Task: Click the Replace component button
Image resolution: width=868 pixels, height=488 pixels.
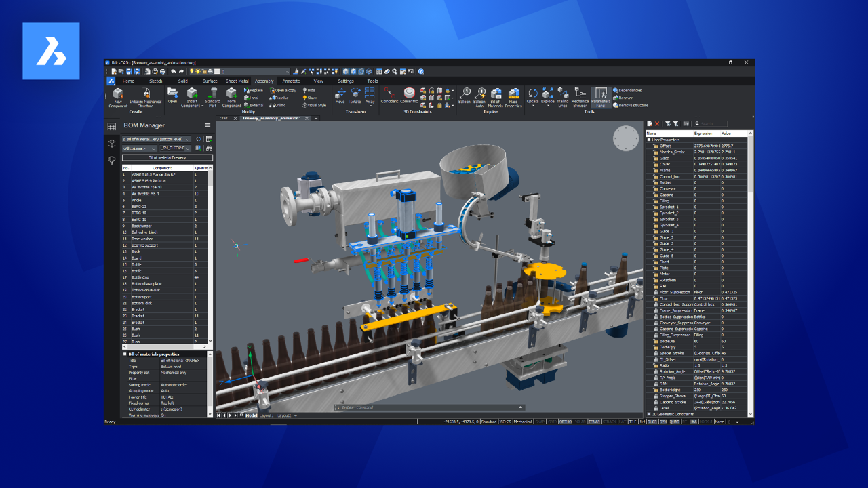Action: [254, 90]
